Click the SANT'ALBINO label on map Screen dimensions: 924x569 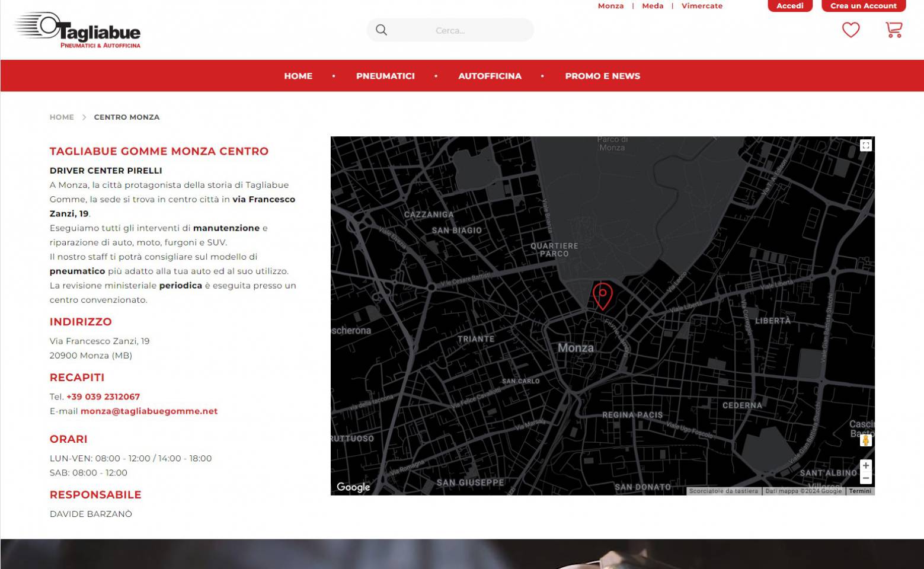828,473
